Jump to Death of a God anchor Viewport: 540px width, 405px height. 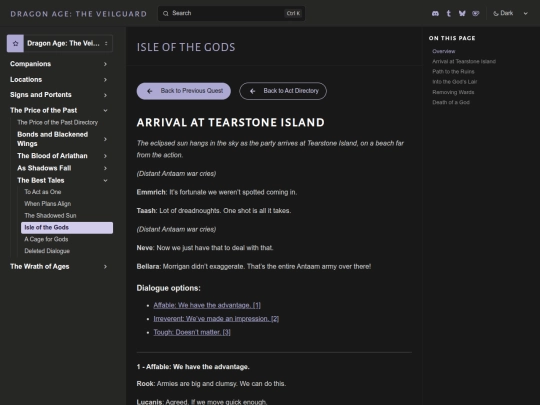(451, 102)
